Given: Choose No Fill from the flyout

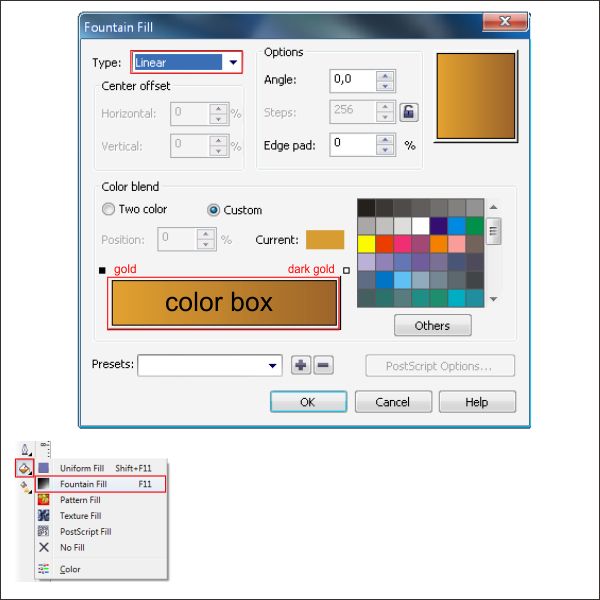Looking at the screenshot, I should pos(101,548).
